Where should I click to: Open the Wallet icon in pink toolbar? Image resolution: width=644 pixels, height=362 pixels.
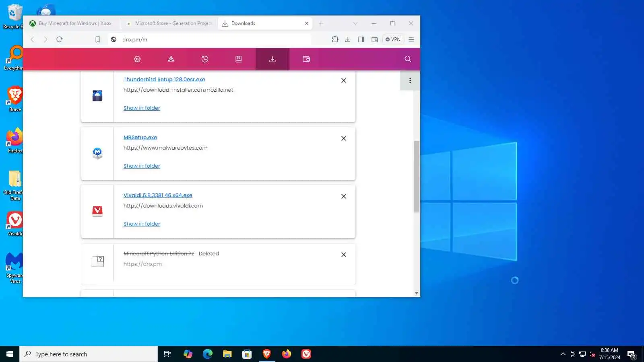[306, 59]
